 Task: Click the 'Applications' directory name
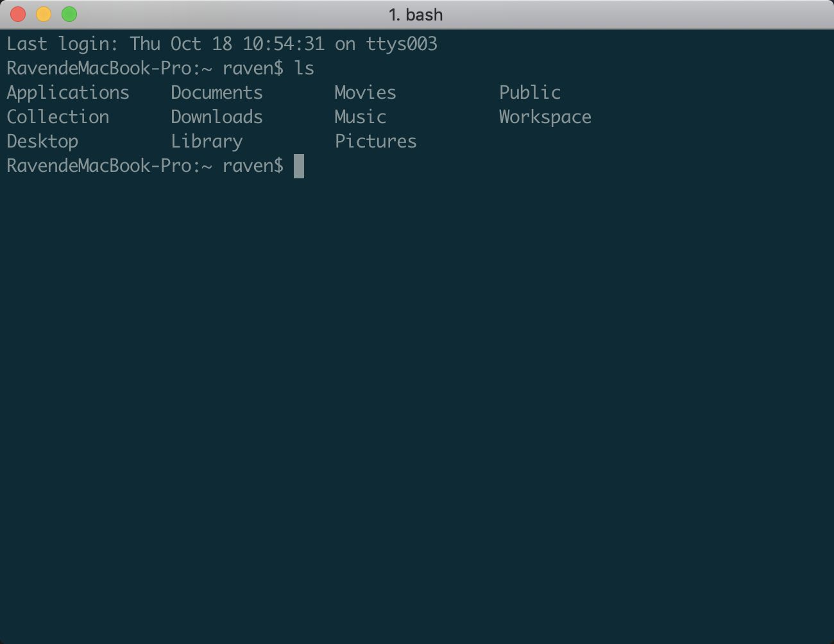click(68, 93)
